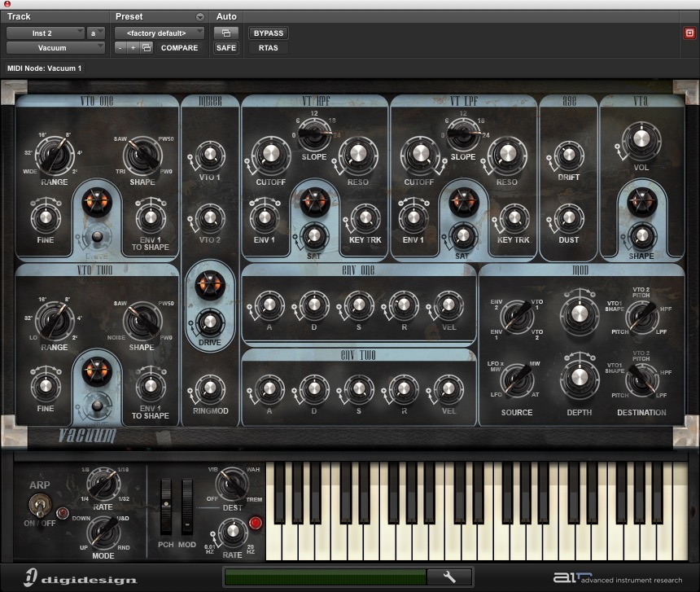This screenshot has width=700, height=592.
Task: Click the ARP RATE knob
Action: click(103, 485)
